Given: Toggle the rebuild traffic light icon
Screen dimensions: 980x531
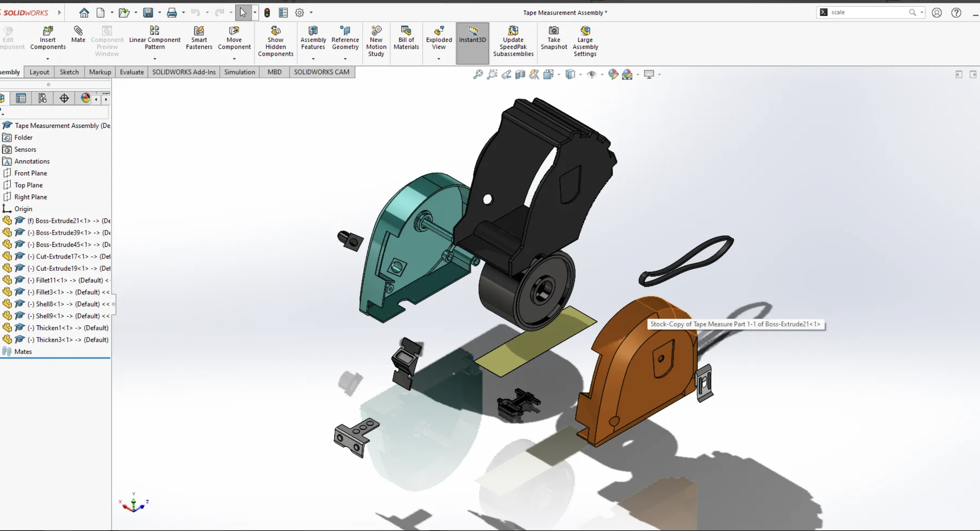Looking at the screenshot, I should 267,13.
